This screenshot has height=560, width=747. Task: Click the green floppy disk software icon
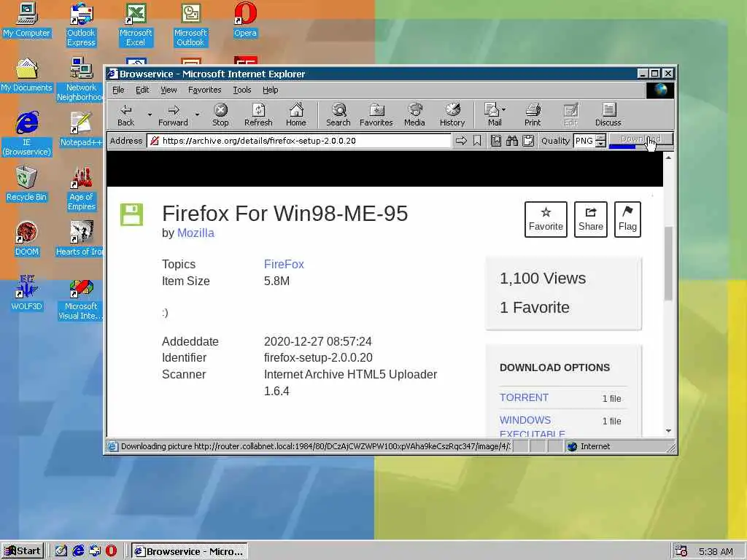click(x=131, y=214)
